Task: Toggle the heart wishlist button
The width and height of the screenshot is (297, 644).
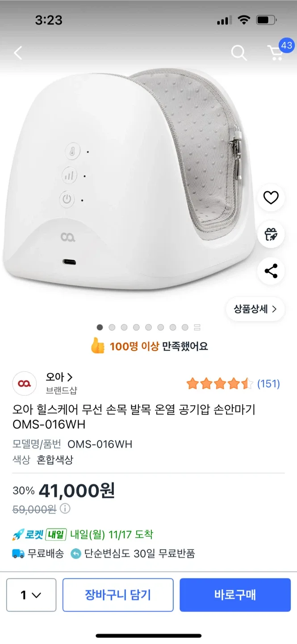Action: pyautogui.click(x=271, y=198)
